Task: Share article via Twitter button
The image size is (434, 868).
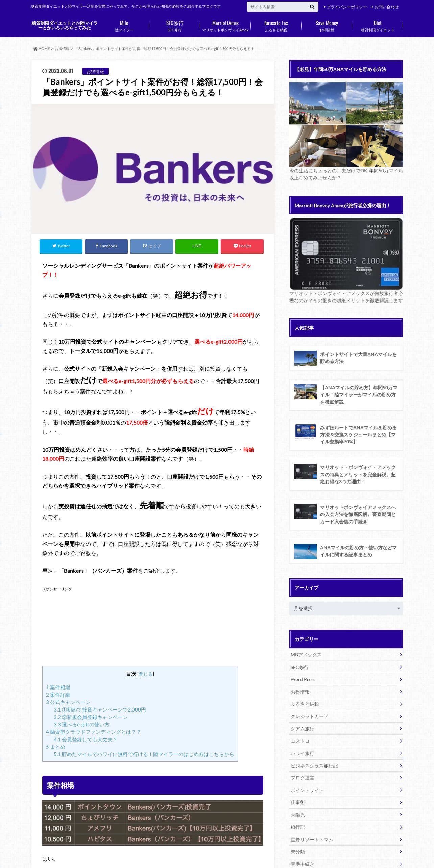Action: [61, 246]
